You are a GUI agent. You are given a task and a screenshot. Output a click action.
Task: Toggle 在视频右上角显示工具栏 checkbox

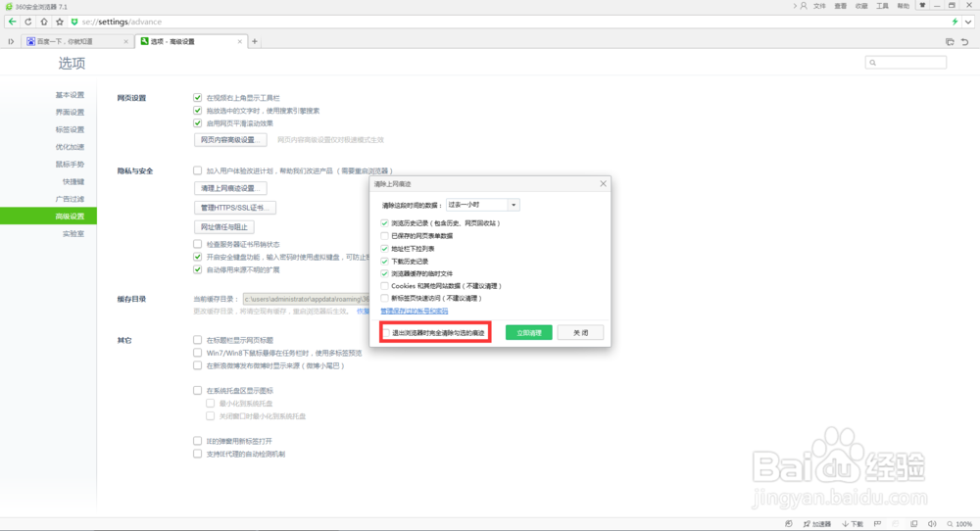198,97
